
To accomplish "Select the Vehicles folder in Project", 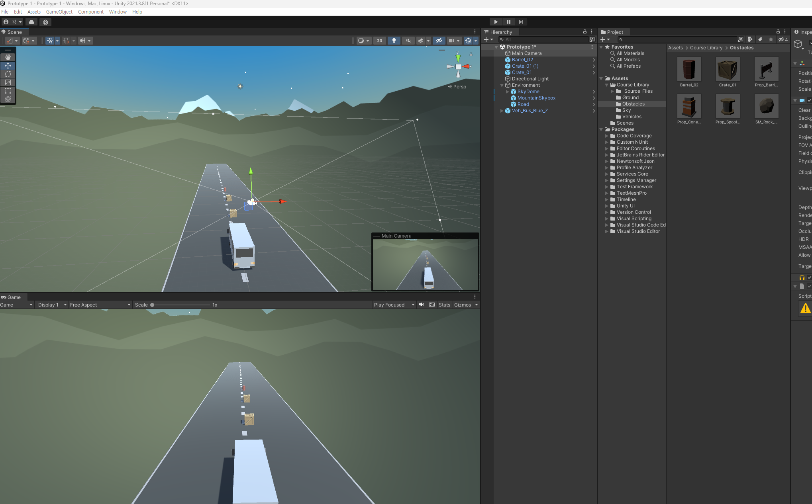I will pos(632,117).
